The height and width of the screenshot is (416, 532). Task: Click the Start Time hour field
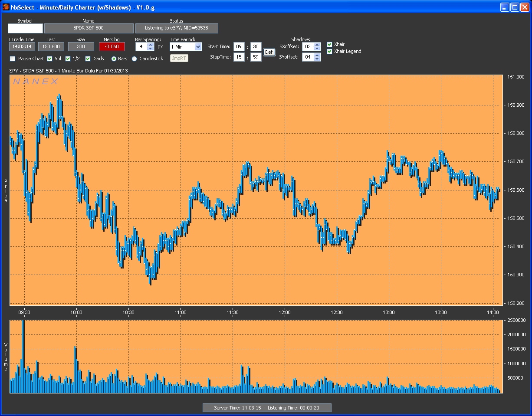pyautogui.click(x=239, y=46)
